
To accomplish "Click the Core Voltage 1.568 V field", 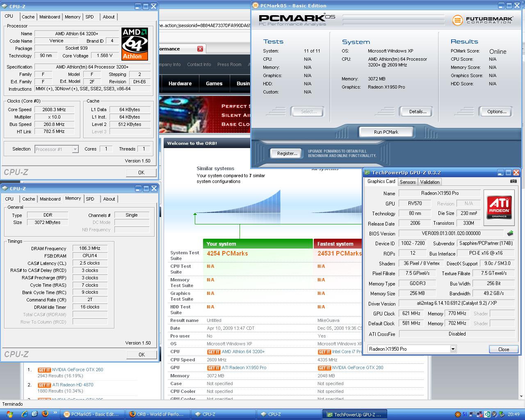I will (105, 56).
